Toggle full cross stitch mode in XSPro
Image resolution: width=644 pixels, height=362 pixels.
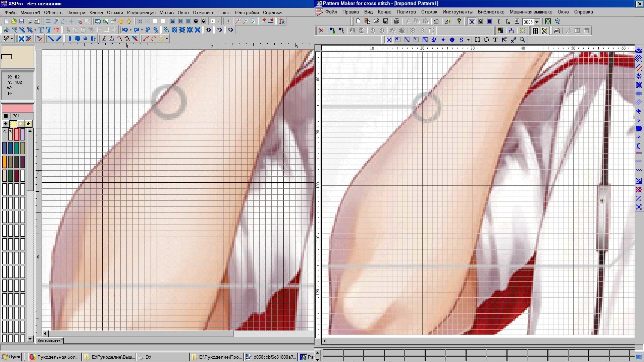(21, 39)
